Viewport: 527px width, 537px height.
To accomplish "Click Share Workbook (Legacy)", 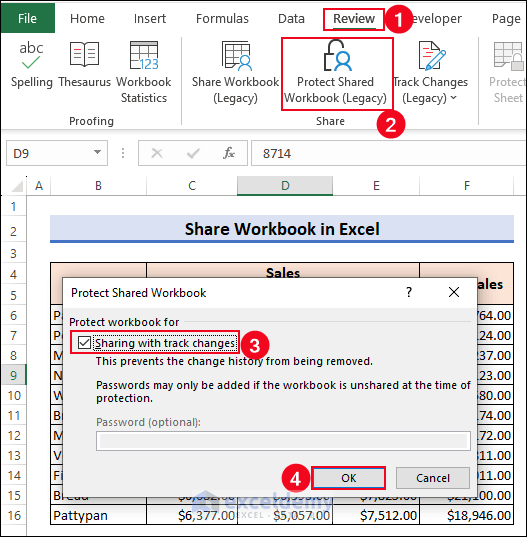I will [235, 73].
